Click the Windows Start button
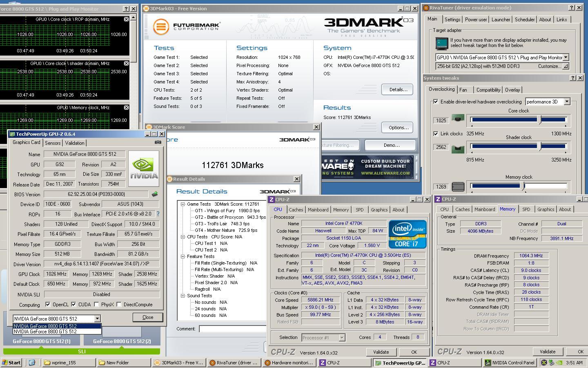 click(x=12, y=362)
